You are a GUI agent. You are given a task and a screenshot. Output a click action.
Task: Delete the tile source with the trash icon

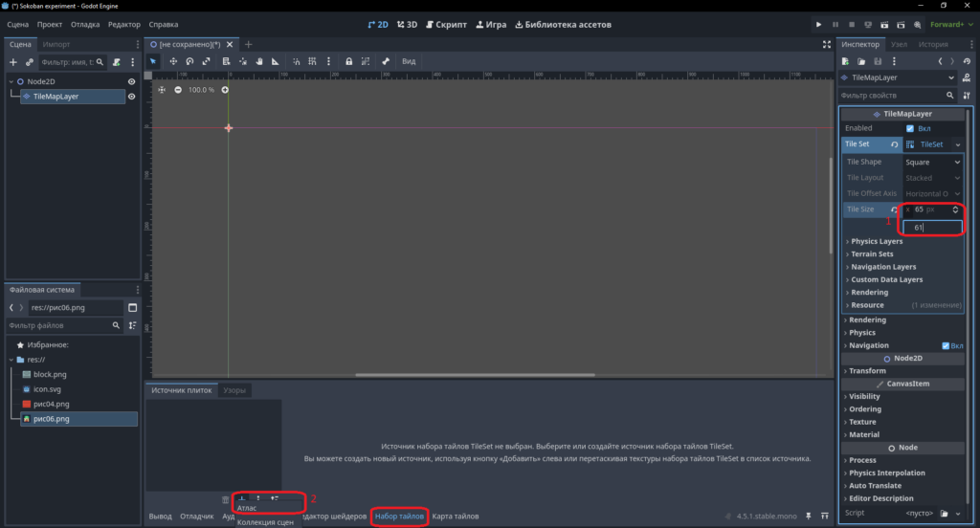226,500
